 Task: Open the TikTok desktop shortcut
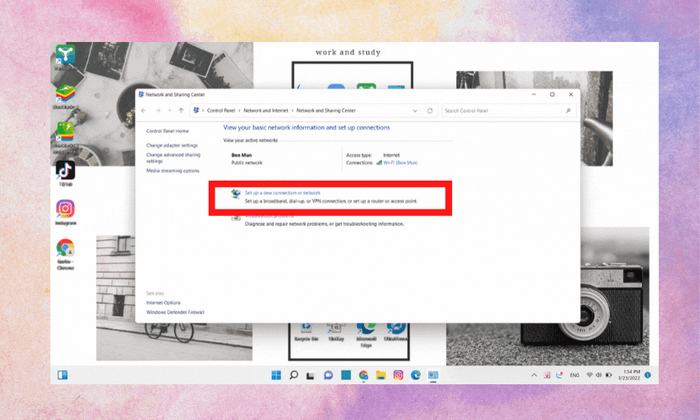point(65,170)
